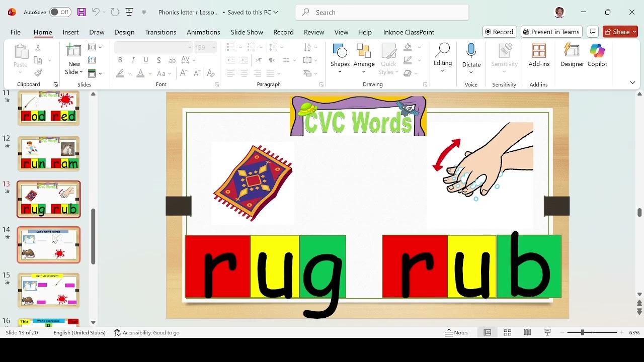Switch to the Insert tab
The width and height of the screenshot is (644, 362).
tap(70, 32)
